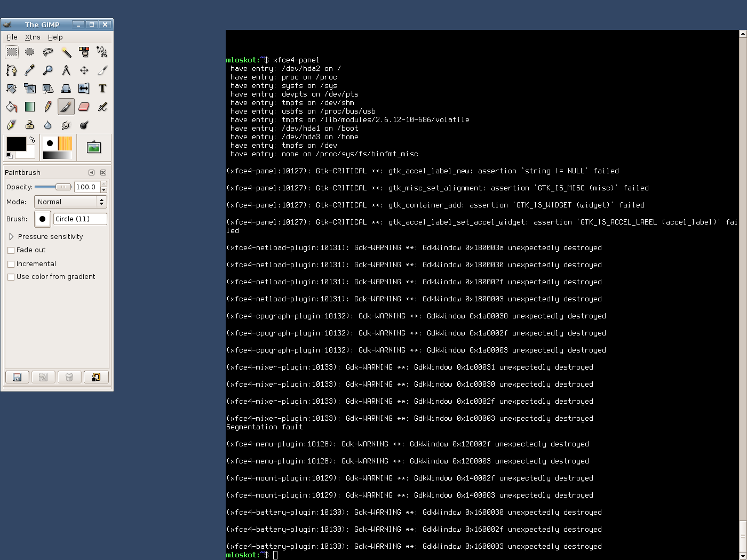Click the Circle (11) brush name field
This screenshot has height=560, width=747.
click(x=80, y=219)
